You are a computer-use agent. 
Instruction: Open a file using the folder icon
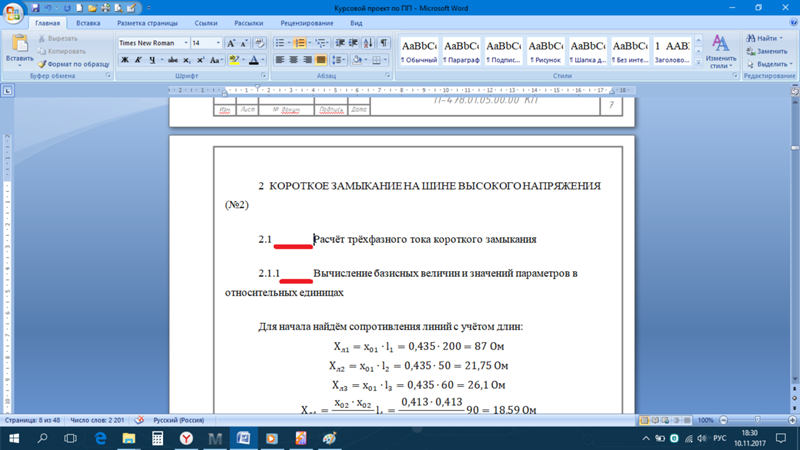[92, 8]
